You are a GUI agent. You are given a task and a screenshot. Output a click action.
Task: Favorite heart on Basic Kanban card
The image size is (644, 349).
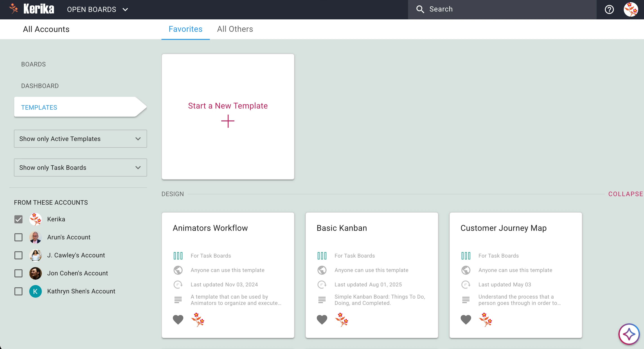(322, 320)
